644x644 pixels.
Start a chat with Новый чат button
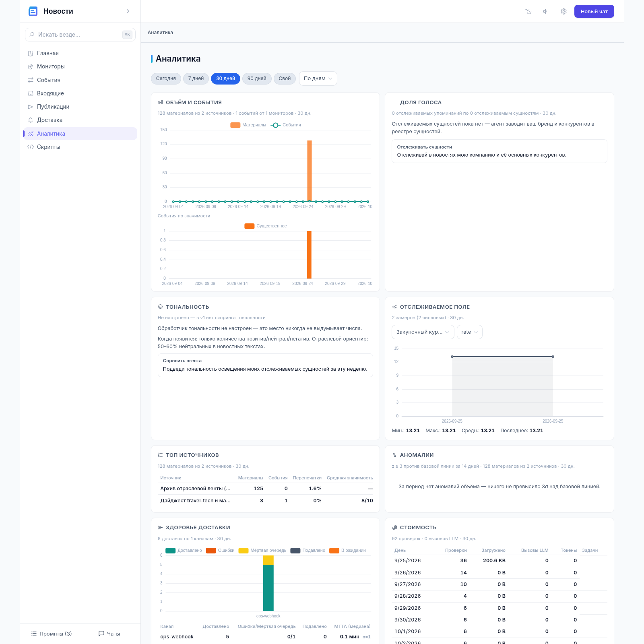tap(594, 11)
